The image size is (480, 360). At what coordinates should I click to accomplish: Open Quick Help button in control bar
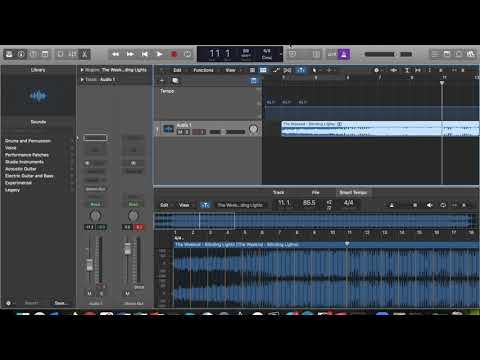point(33,54)
